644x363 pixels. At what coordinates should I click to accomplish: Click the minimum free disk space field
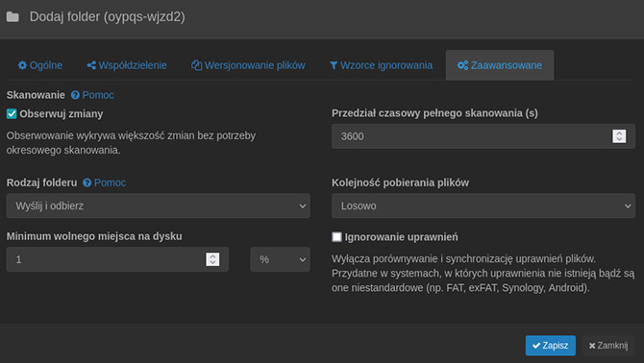click(117, 259)
